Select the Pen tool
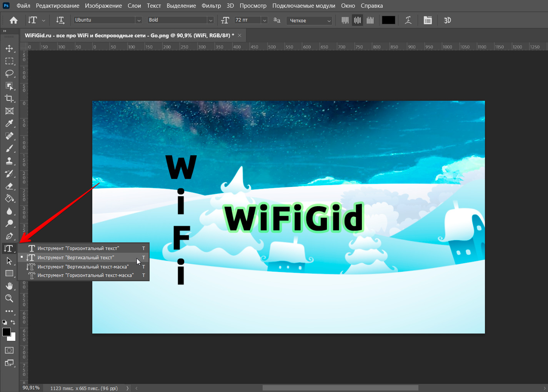Image resolution: width=548 pixels, height=392 pixels. pyautogui.click(x=9, y=236)
